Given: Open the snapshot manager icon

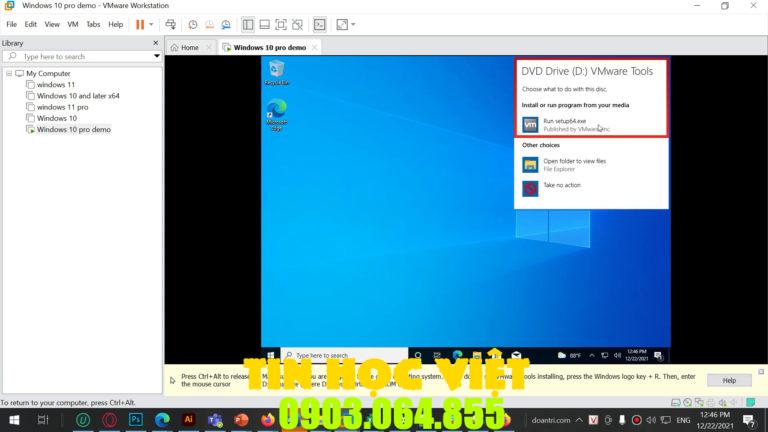Looking at the screenshot, I should (227, 24).
